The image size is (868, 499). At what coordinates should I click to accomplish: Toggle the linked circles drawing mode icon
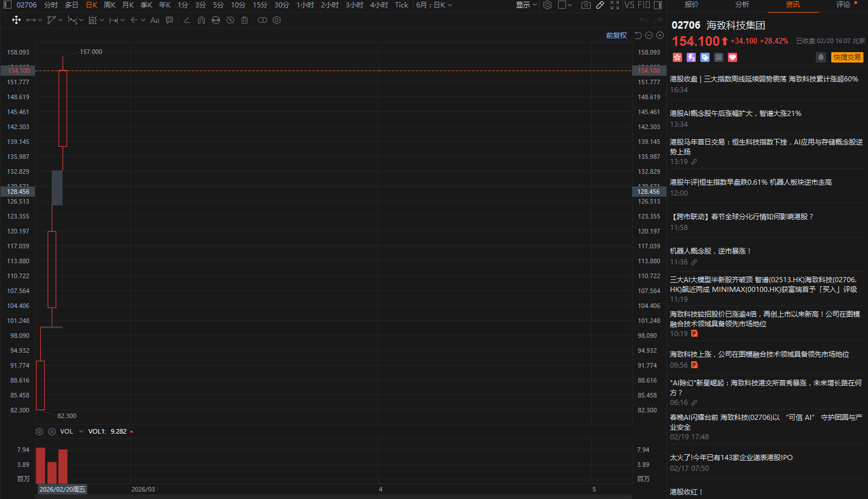point(262,20)
